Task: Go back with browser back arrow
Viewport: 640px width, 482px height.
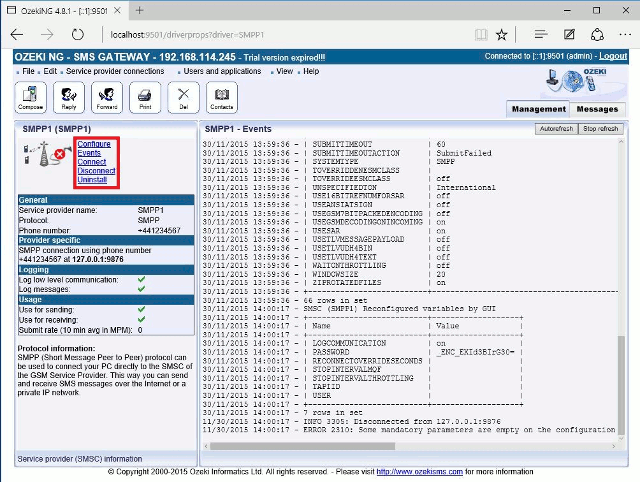Action: click(x=17, y=35)
